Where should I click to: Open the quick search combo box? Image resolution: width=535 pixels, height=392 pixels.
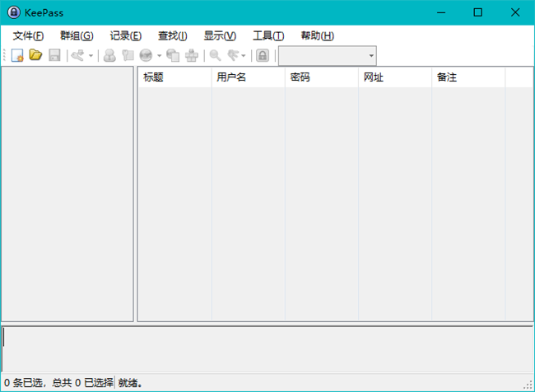[x=328, y=56]
